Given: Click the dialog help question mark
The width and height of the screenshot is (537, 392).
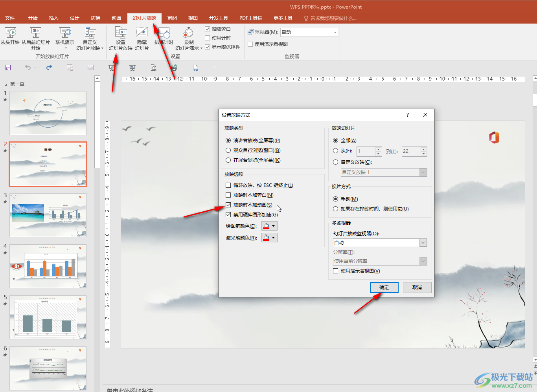Looking at the screenshot, I should [x=408, y=115].
